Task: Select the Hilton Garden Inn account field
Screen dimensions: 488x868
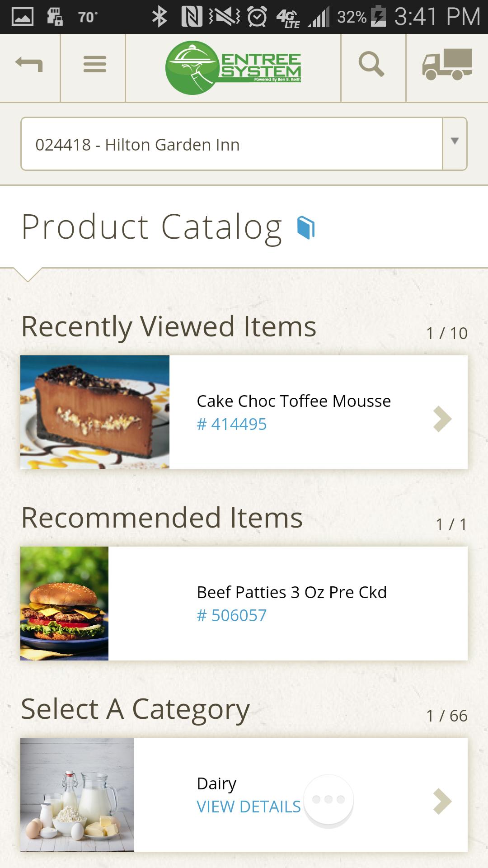Action: click(230, 144)
